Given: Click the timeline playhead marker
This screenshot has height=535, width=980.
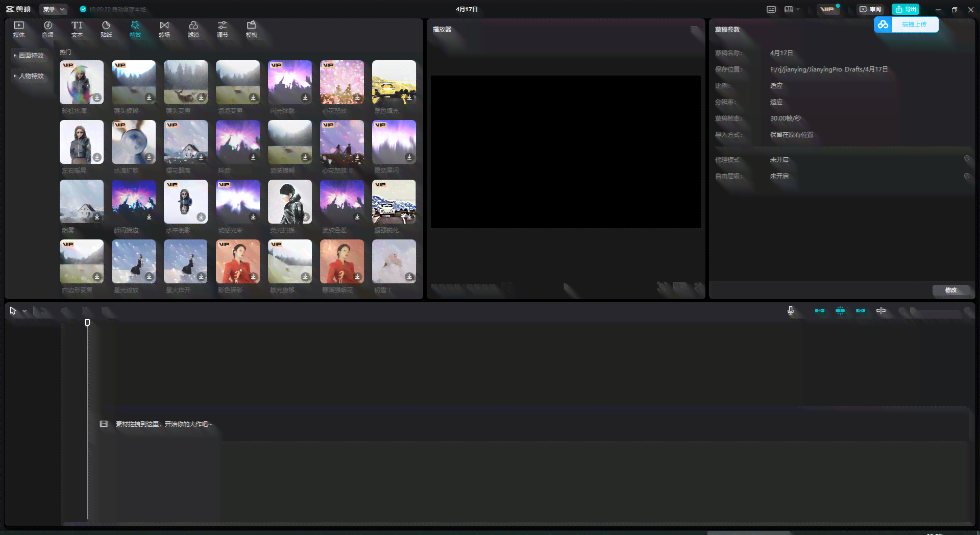Looking at the screenshot, I should 87,323.
